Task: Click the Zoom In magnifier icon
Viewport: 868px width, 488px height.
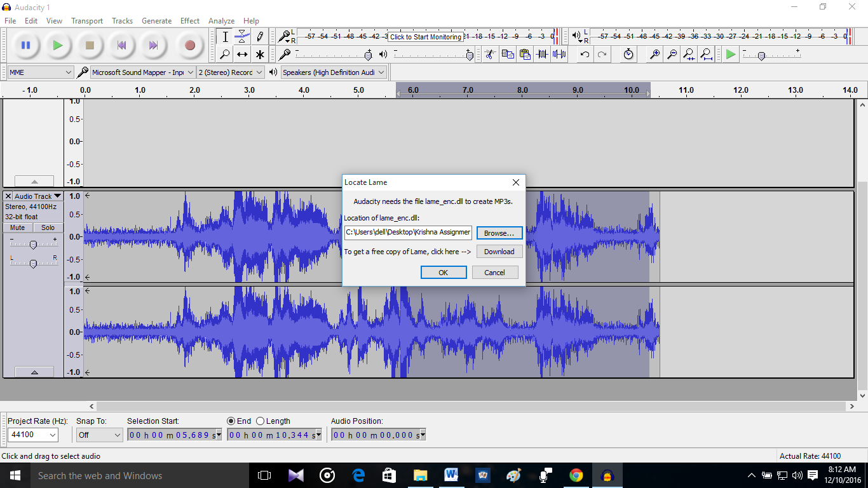Action: 654,54
